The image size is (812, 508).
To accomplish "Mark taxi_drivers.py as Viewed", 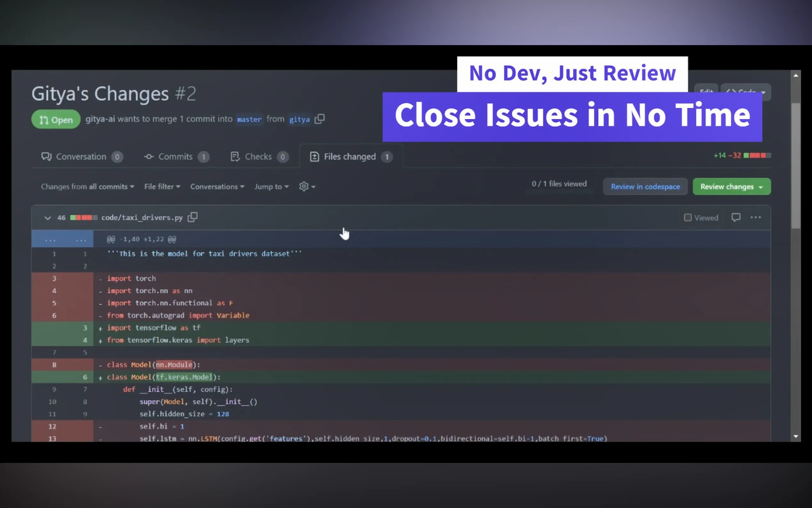I will pos(687,218).
